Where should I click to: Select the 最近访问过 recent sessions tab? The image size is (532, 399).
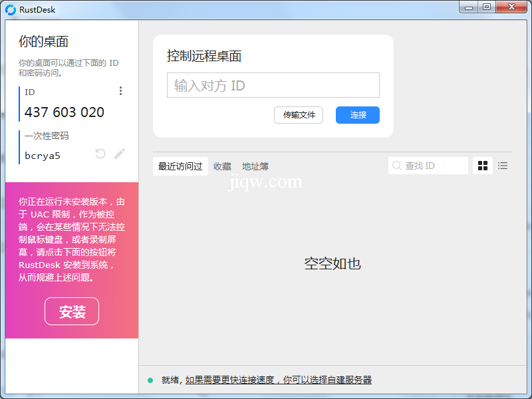click(x=180, y=166)
